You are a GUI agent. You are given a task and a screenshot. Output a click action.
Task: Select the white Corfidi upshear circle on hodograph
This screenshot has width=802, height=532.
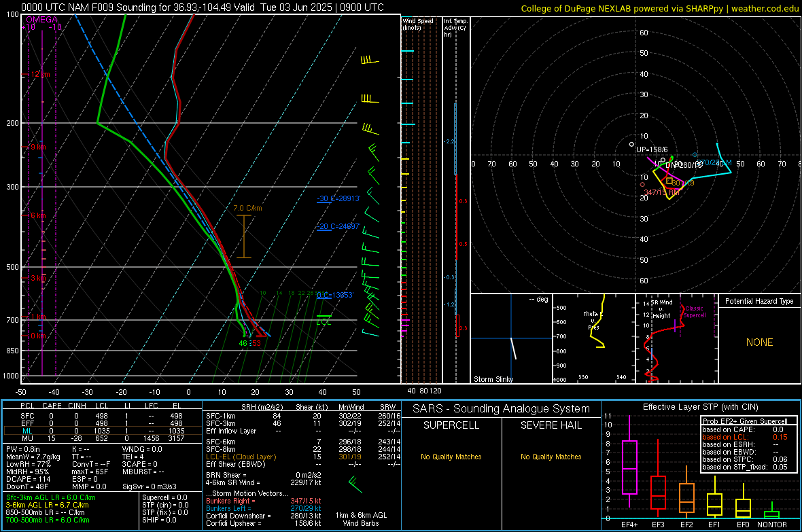click(x=631, y=145)
